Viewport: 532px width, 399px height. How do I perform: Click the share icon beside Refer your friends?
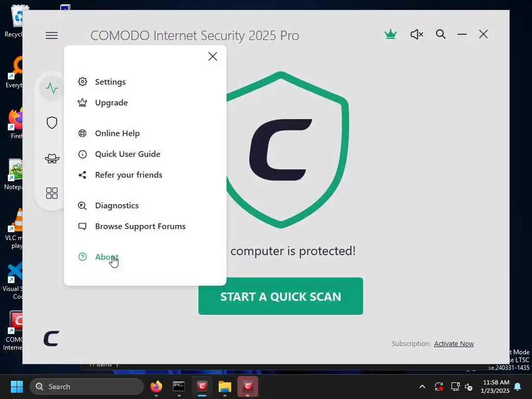coord(83,175)
